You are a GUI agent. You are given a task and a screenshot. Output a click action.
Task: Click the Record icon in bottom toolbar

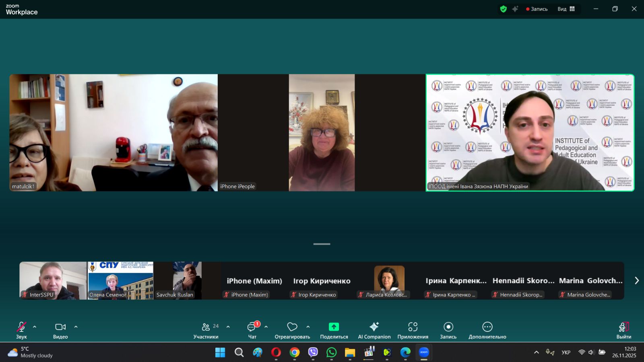tap(448, 327)
